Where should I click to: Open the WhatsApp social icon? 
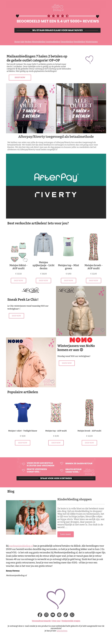[72, 615]
